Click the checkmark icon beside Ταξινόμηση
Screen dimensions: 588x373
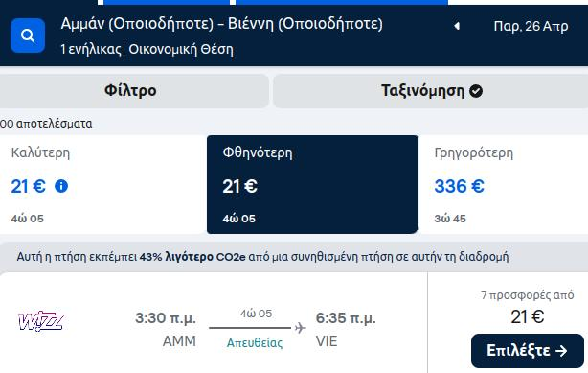click(476, 91)
